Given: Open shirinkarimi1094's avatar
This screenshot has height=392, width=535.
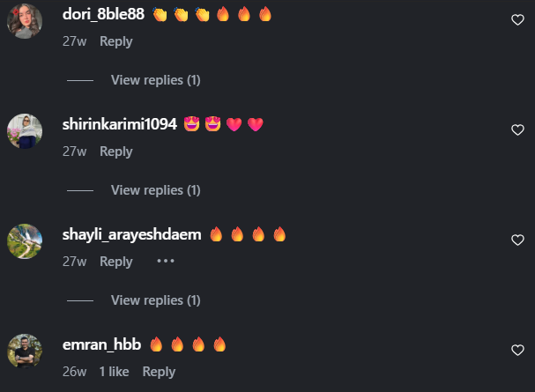Looking at the screenshot, I should coord(25,131).
